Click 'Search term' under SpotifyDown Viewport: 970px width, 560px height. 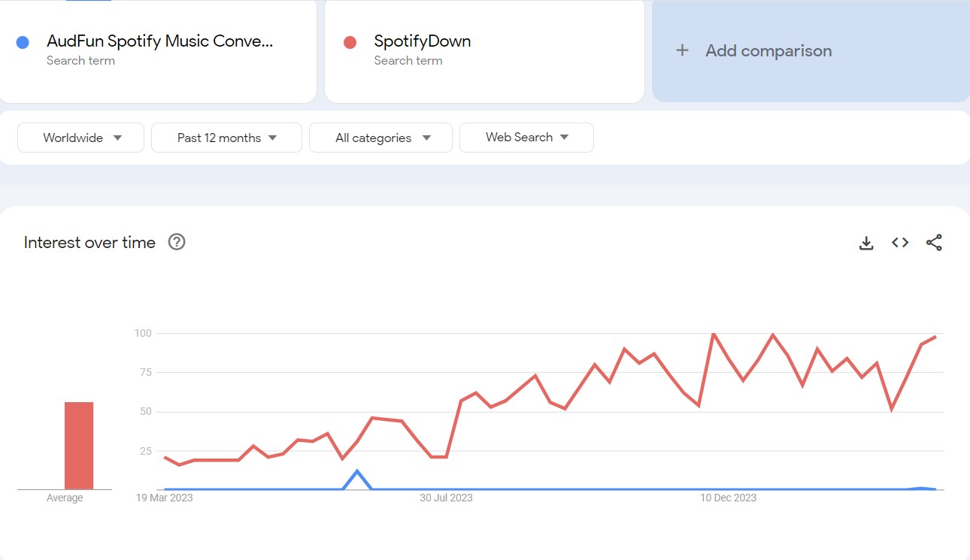click(408, 60)
